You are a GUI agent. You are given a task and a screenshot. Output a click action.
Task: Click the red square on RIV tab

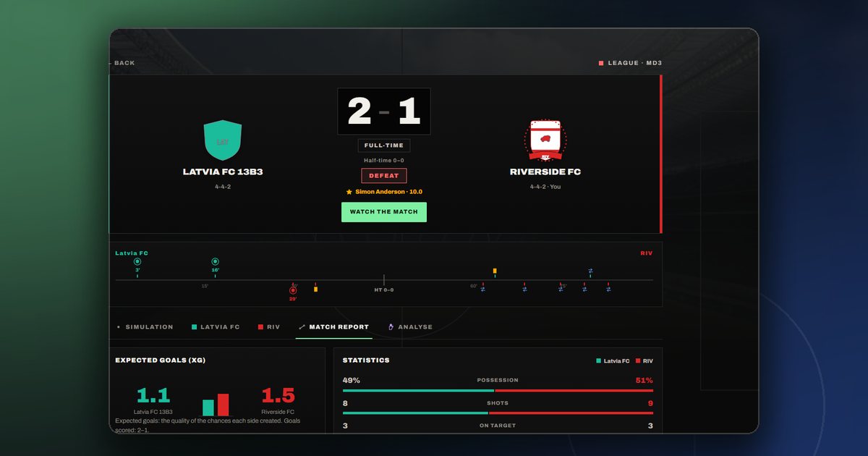coord(260,327)
